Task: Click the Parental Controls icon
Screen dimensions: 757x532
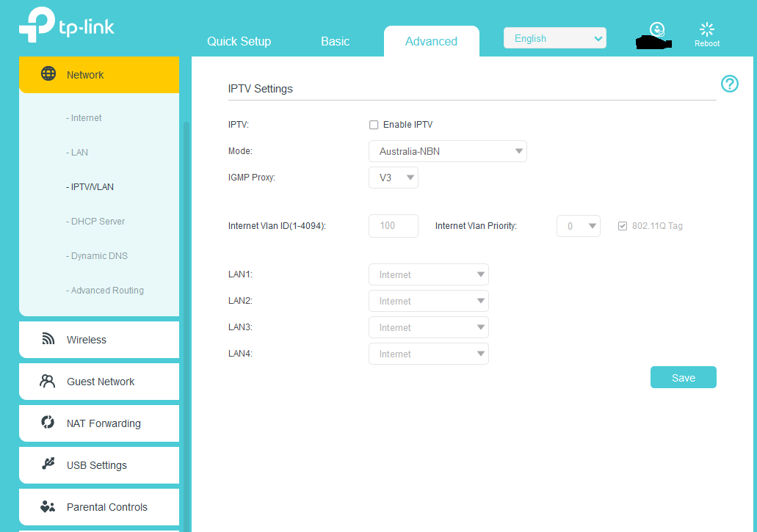Action: (48, 506)
